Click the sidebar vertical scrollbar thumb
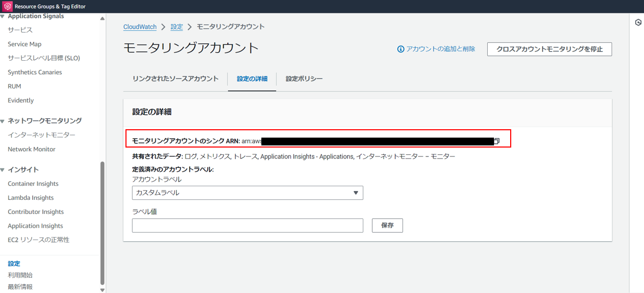The height and width of the screenshot is (293, 644). pos(102,223)
